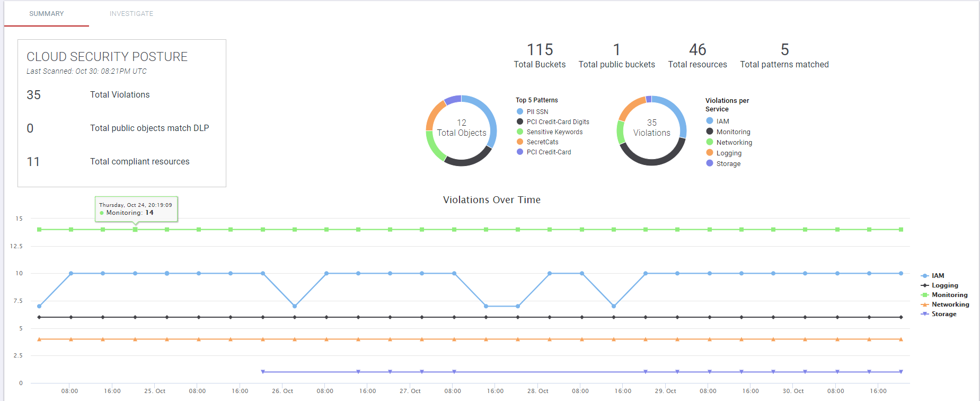Click IAM dot in Violations per Service

[x=710, y=121]
